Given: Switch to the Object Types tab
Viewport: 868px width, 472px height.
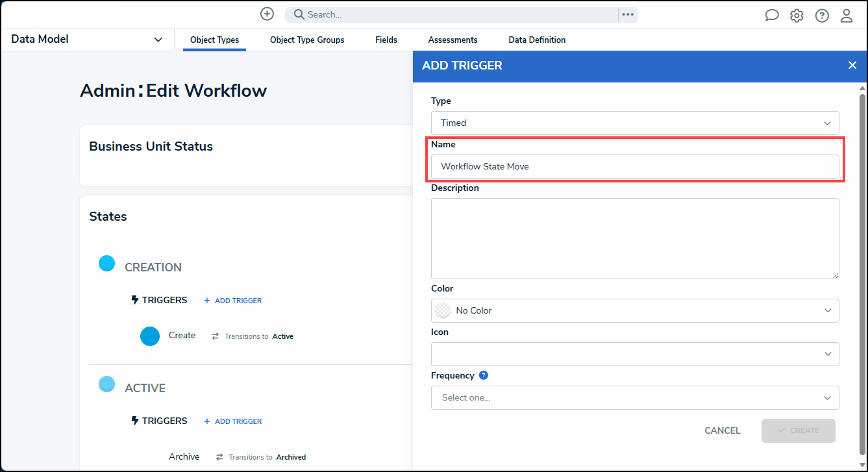Looking at the screenshot, I should [214, 40].
